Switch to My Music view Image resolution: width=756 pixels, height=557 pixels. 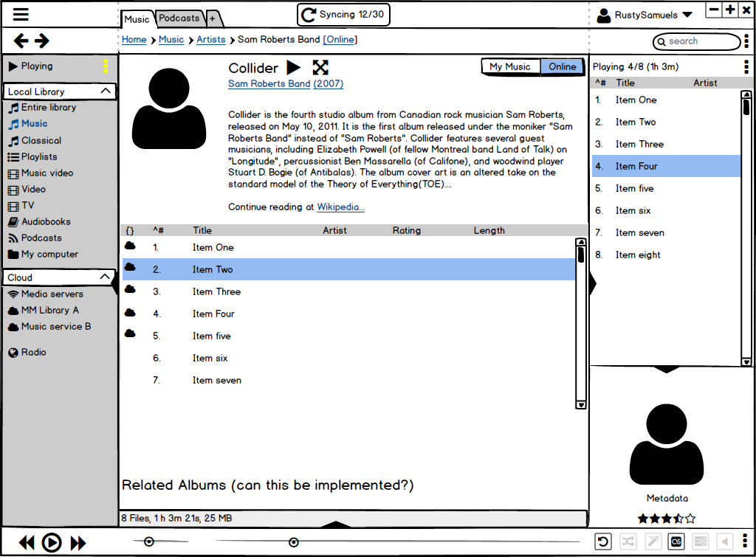[x=510, y=66]
